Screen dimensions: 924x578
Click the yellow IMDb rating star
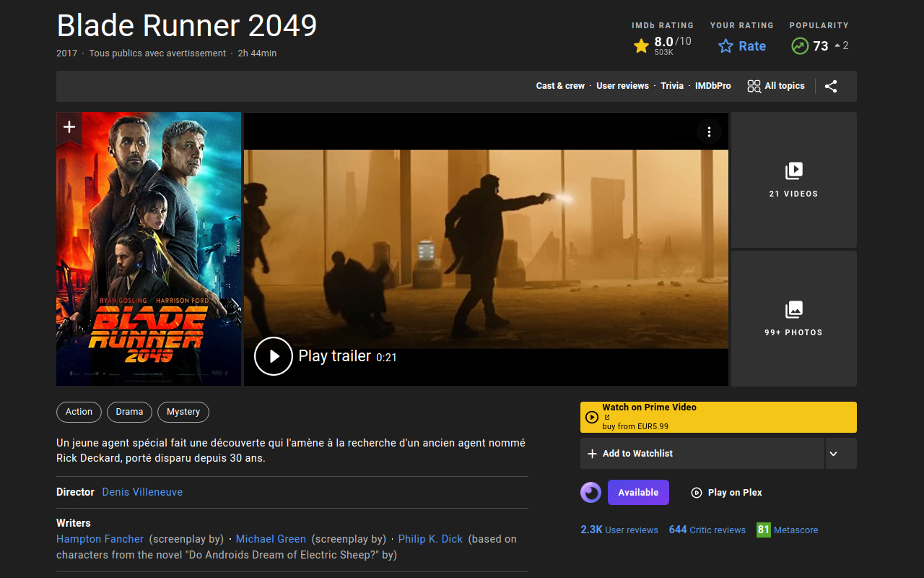[641, 46]
